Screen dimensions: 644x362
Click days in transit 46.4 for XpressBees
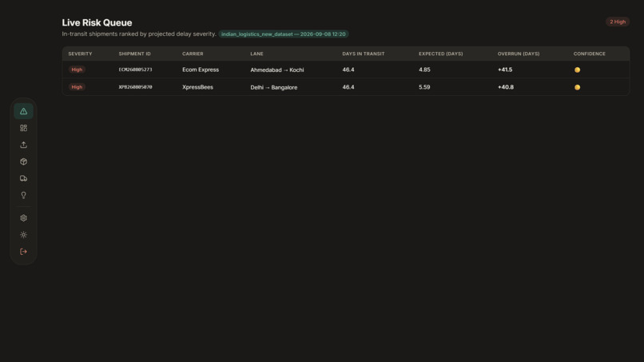[x=348, y=87]
